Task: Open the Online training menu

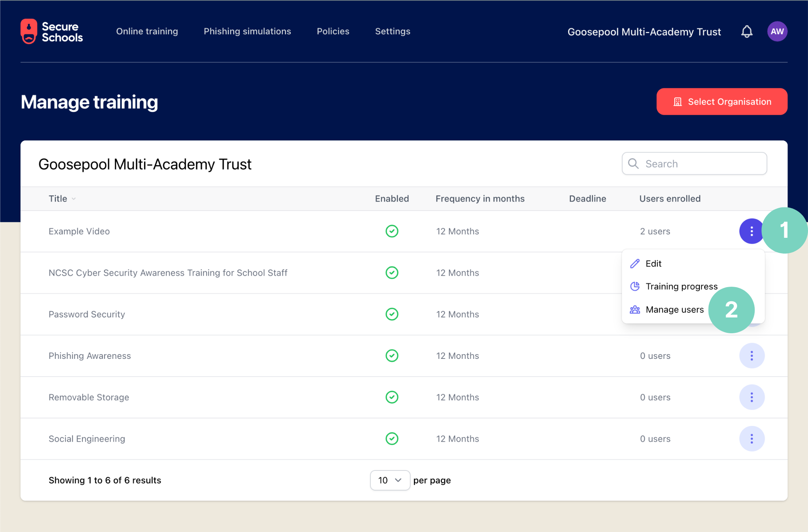Action: pyautogui.click(x=147, y=32)
